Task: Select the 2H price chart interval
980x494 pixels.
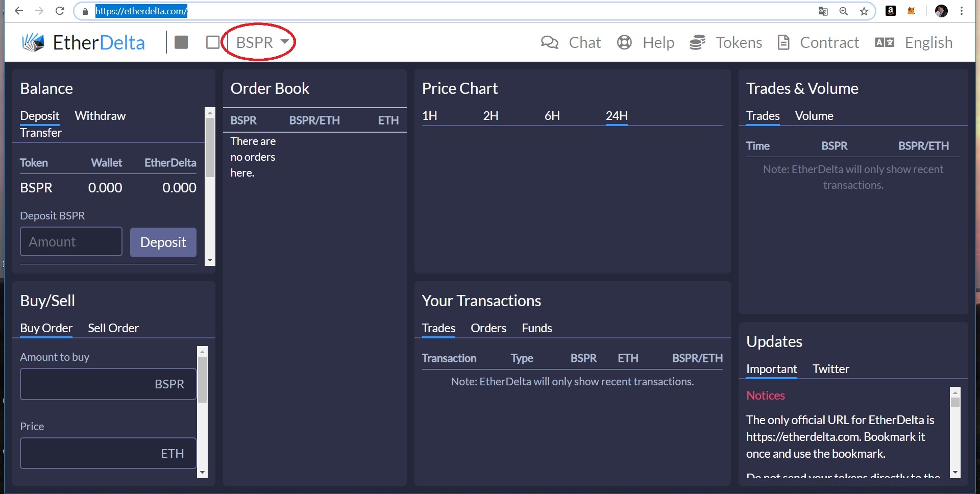Action: click(x=491, y=116)
